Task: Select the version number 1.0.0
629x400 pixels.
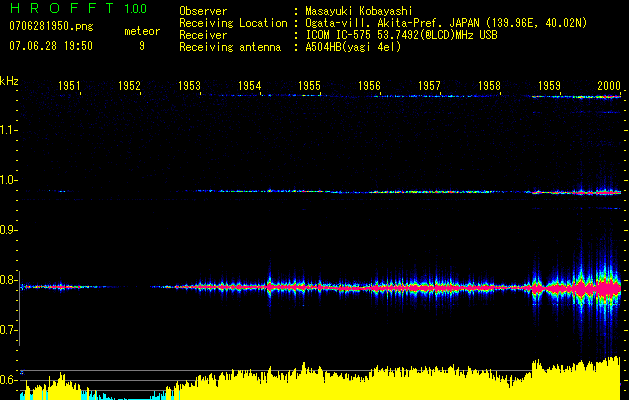Action: click(x=135, y=8)
